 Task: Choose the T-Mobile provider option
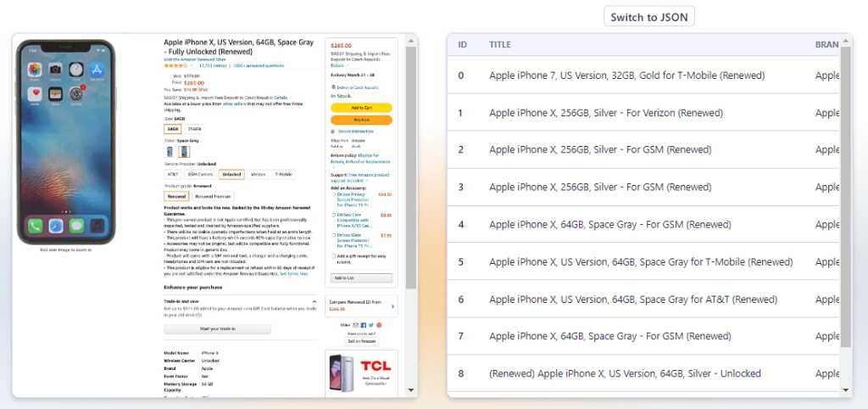click(x=283, y=175)
